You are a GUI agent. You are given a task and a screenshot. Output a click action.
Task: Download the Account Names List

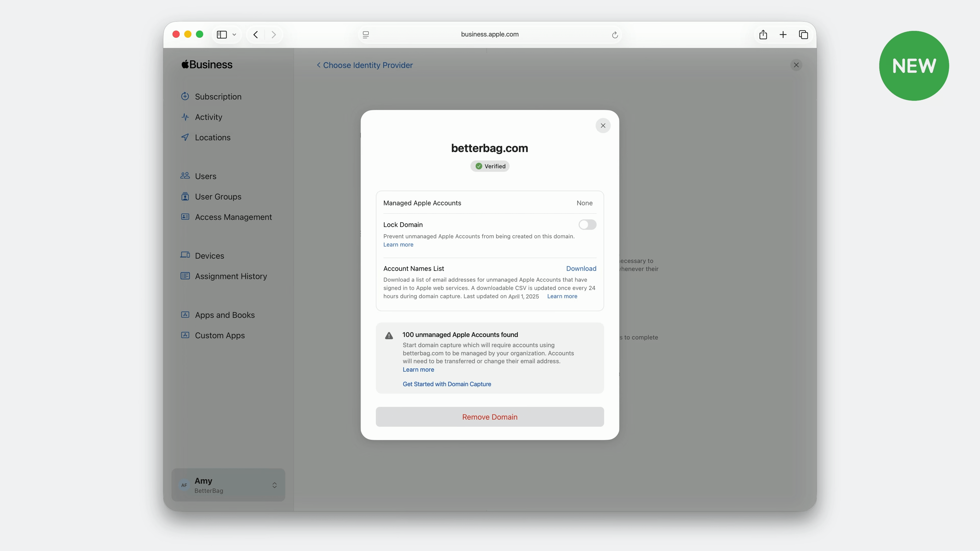point(581,268)
